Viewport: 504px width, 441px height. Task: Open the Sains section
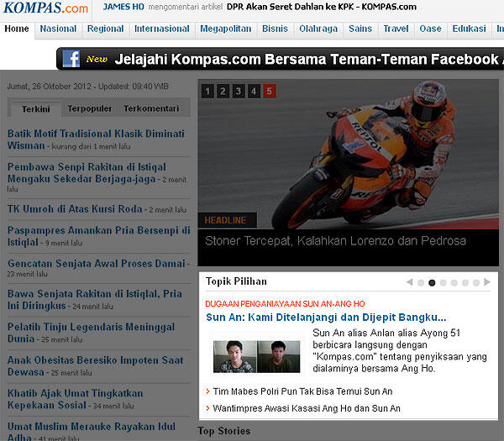[x=360, y=29]
